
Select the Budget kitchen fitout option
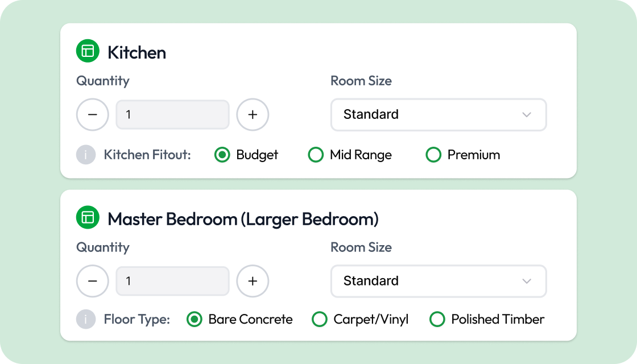[x=222, y=155]
